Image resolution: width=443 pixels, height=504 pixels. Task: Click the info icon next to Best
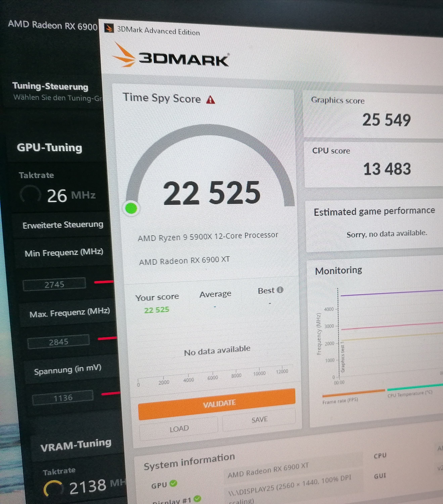point(280,290)
